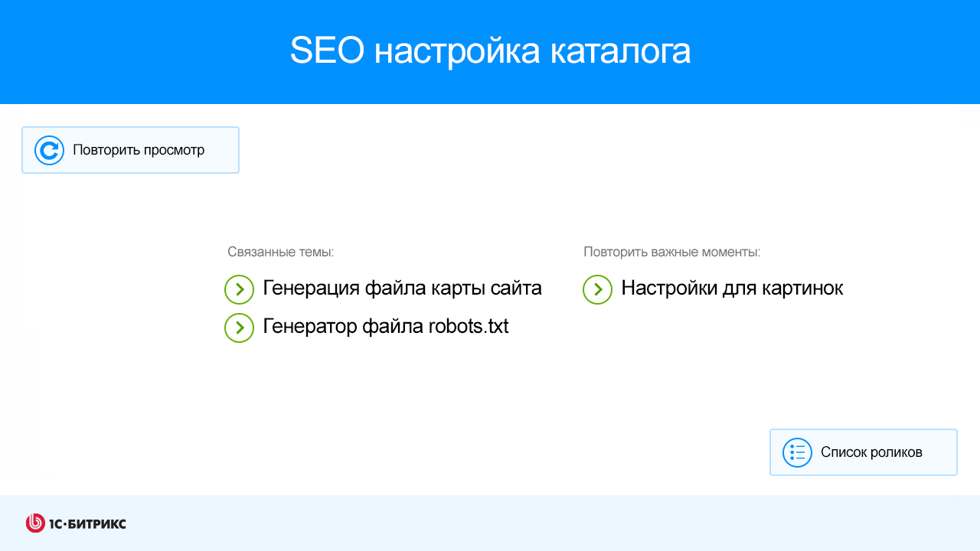Screen dimensions: 980x551
Task: Click the word "каталога" in the header title
Action: [620, 51]
